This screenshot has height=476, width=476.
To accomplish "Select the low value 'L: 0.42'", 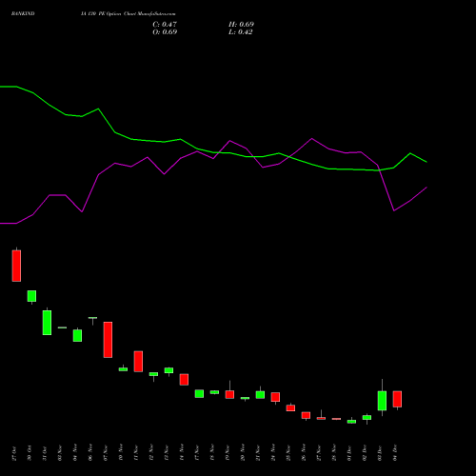I will [x=241, y=32].
